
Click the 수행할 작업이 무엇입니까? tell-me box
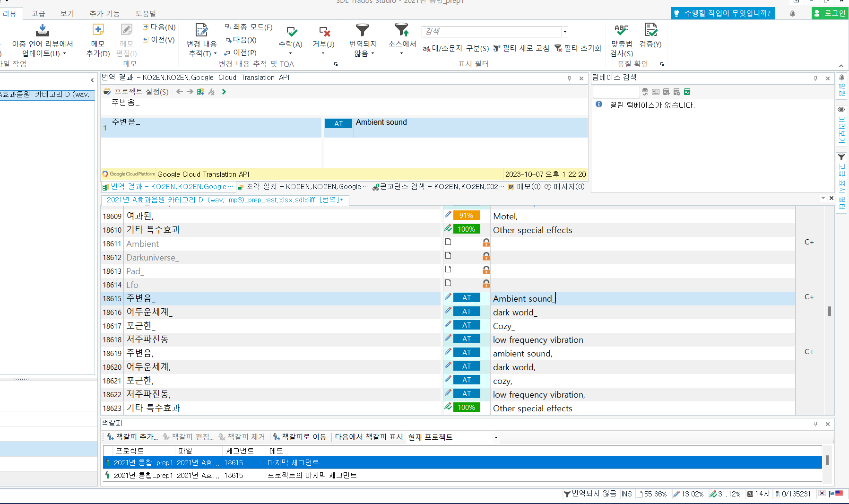723,13
